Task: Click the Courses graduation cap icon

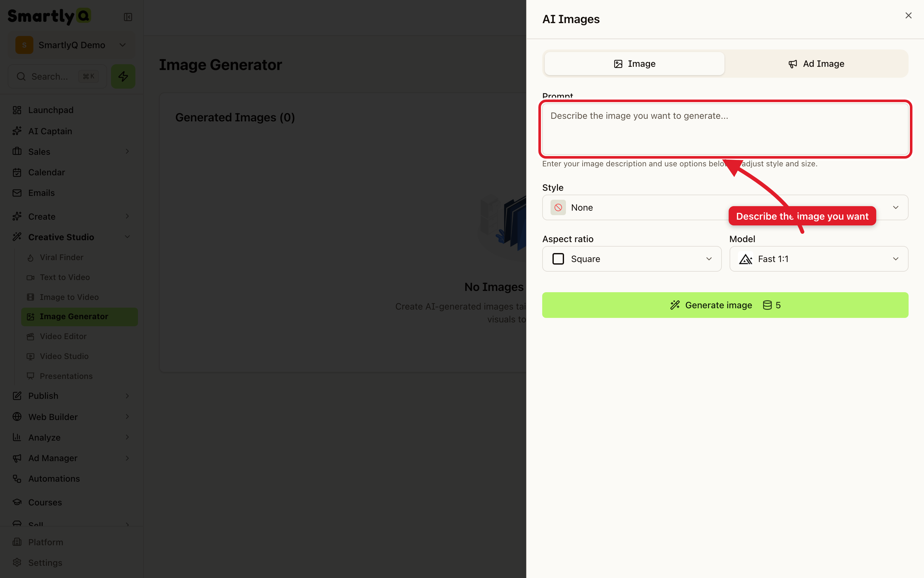Action: coord(17,502)
